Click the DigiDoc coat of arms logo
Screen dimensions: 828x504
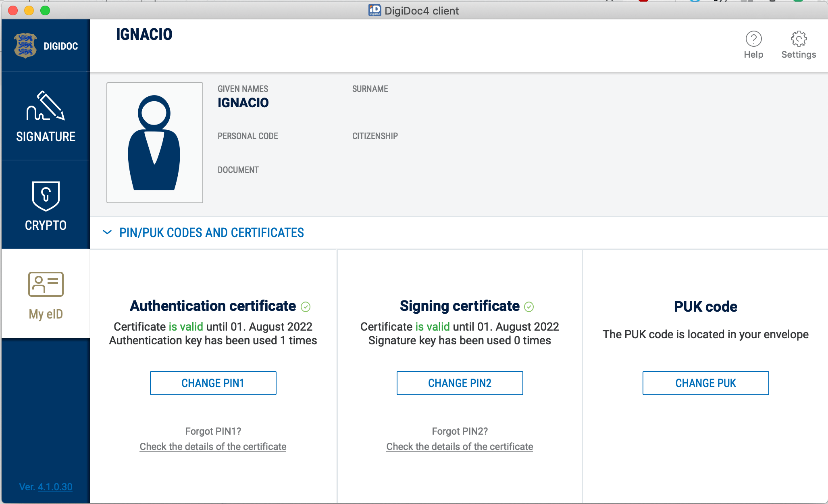coord(25,46)
